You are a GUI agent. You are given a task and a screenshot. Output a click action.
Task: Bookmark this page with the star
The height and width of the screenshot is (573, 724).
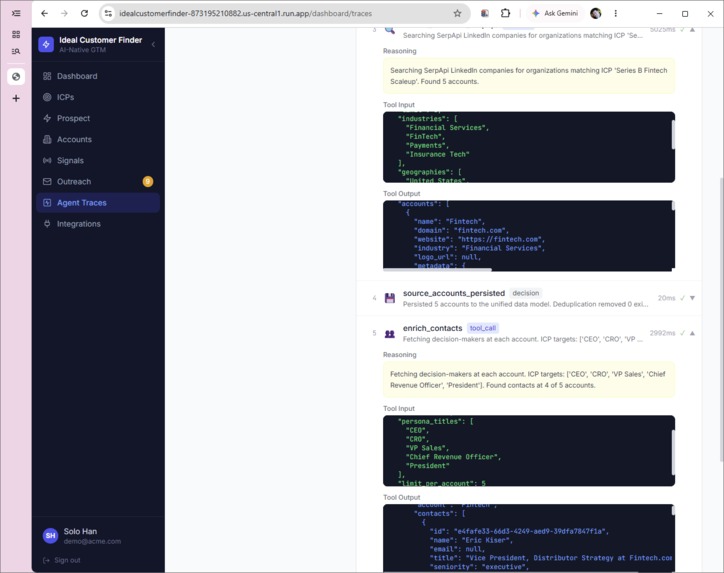point(457,13)
